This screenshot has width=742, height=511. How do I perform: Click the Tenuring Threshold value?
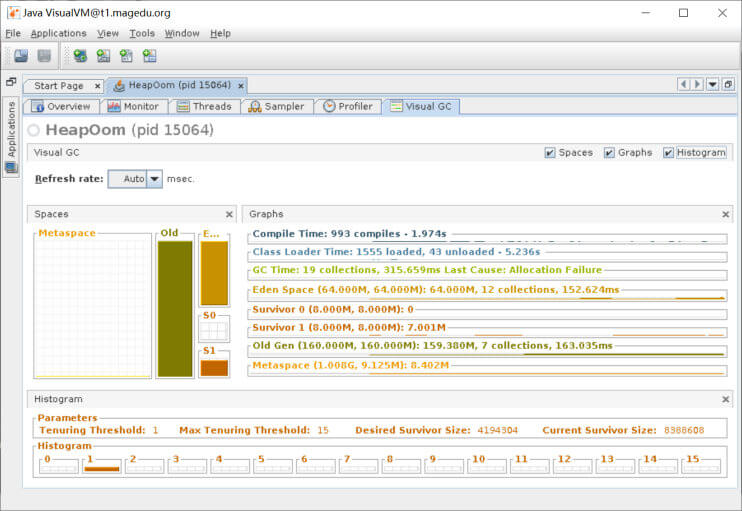(155, 430)
